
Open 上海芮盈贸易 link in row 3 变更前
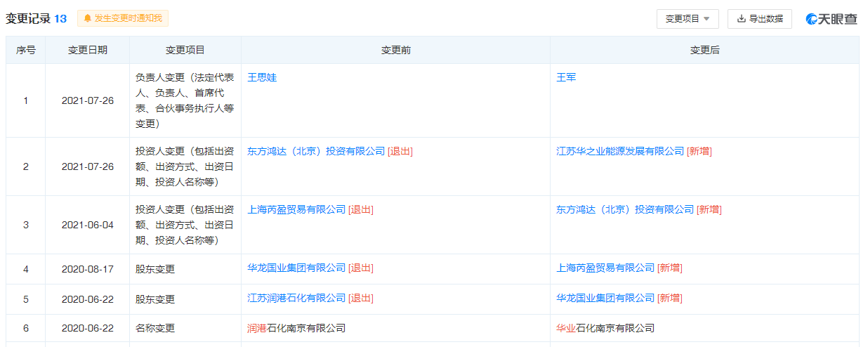[x=296, y=209]
